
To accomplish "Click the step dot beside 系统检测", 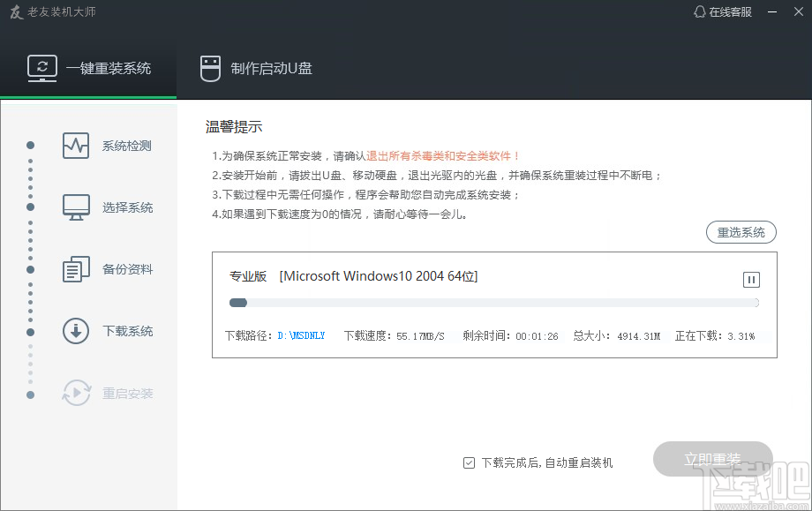I will pyautogui.click(x=30, y=146).
